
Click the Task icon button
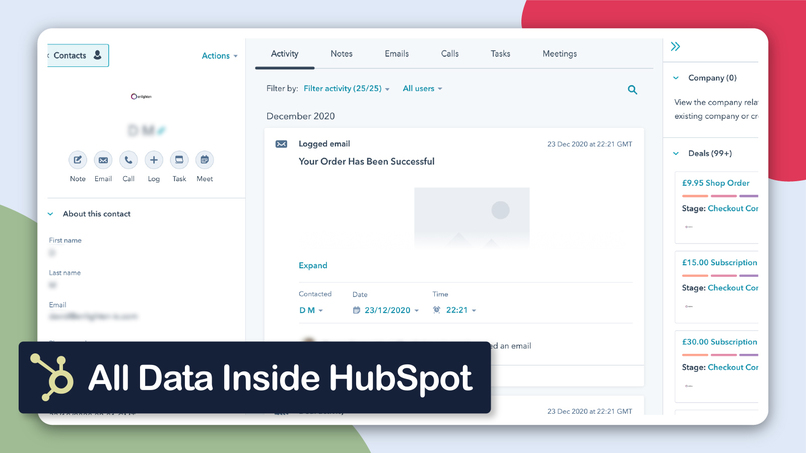[179, 160]
